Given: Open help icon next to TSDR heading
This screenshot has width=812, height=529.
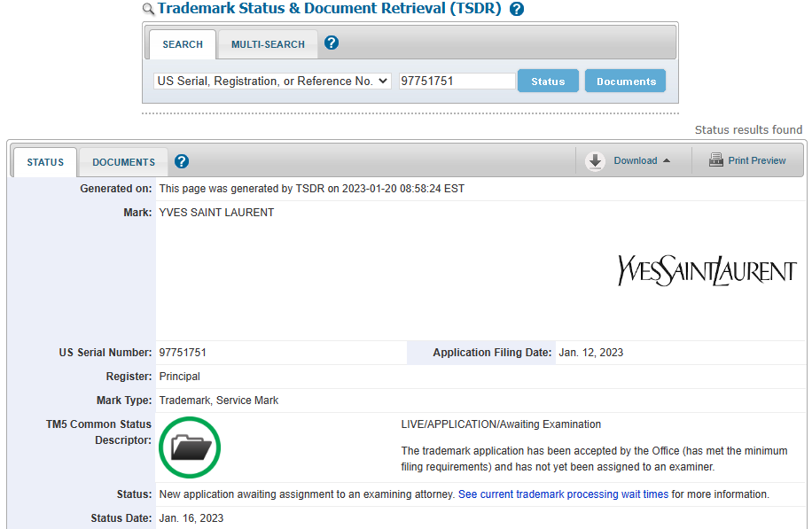Looking at the screenshot, I should click(516, 9).
